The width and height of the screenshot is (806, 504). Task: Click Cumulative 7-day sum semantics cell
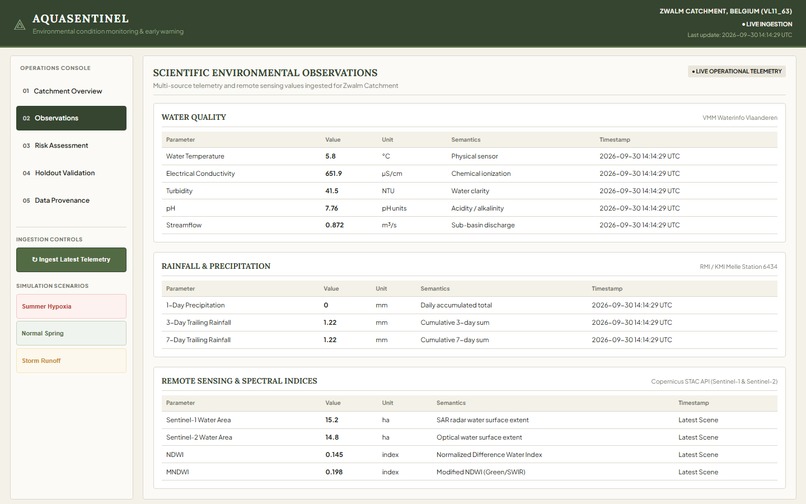[455, 340]
